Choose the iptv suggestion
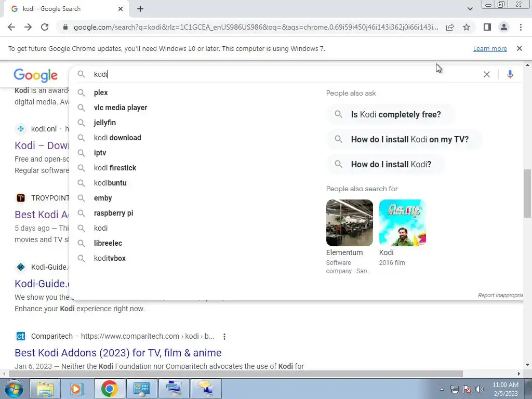532x399 pixels. 100,153
